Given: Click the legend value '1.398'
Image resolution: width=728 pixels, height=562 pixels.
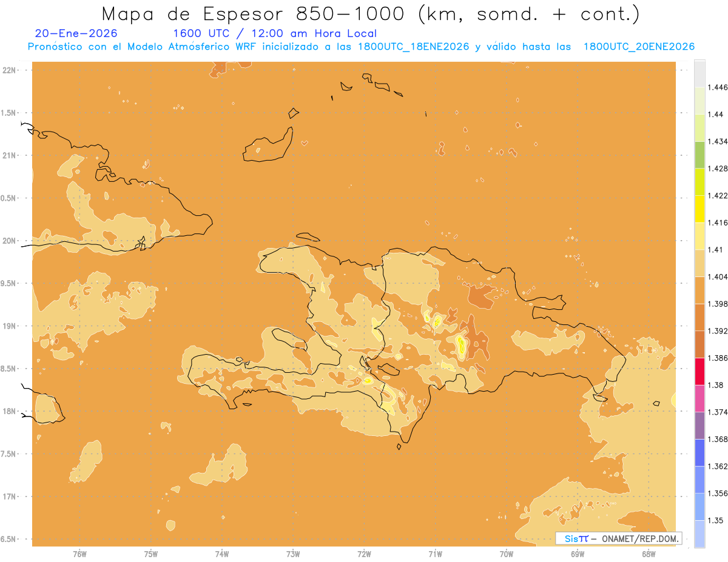Looking at the screenshot, I should [718, 304].
